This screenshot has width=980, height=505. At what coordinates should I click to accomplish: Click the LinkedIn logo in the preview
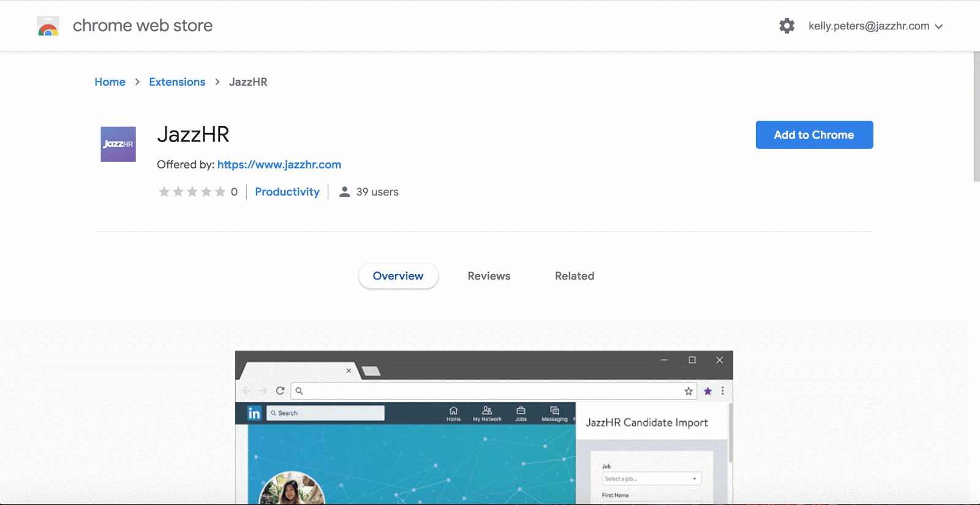click(254, 413)
